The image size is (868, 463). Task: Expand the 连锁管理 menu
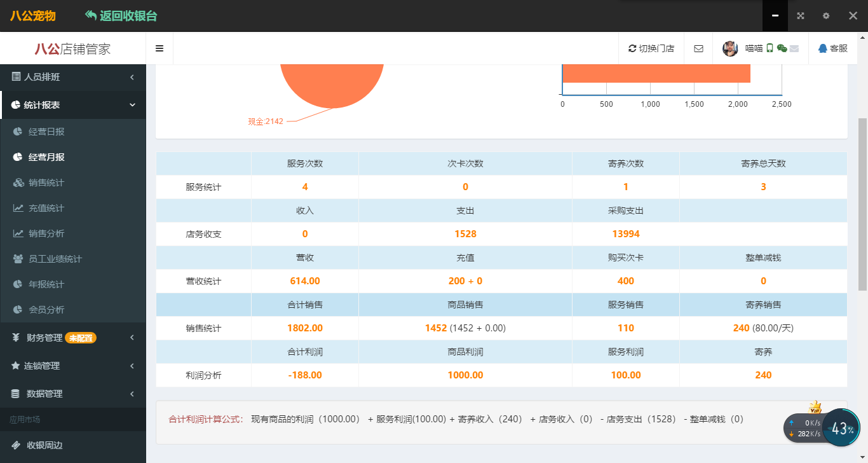[x=73, y=366]
